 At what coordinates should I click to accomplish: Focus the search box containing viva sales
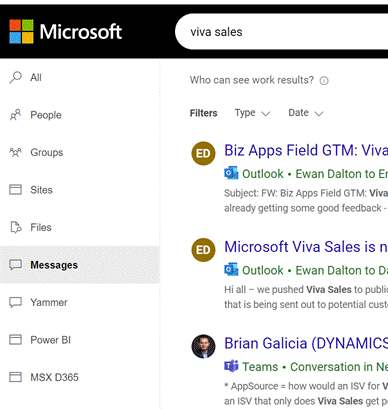point(281,32)
